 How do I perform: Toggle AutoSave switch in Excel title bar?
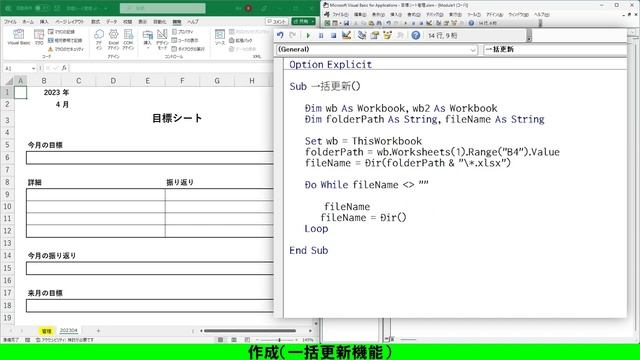pos(42,8)
